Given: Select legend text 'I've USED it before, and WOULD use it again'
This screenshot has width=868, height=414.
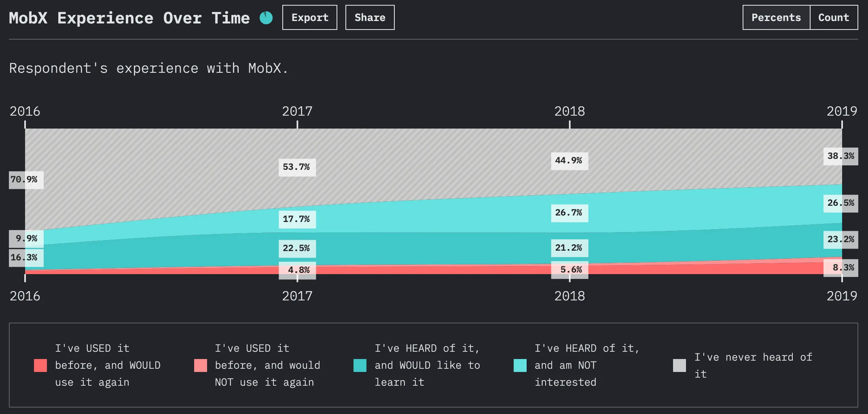Looking at the screenshot, I should (x=108, y=365).
